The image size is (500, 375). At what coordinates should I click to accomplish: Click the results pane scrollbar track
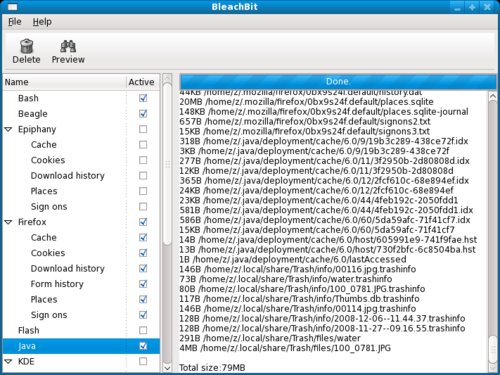(x=493, y=217)
